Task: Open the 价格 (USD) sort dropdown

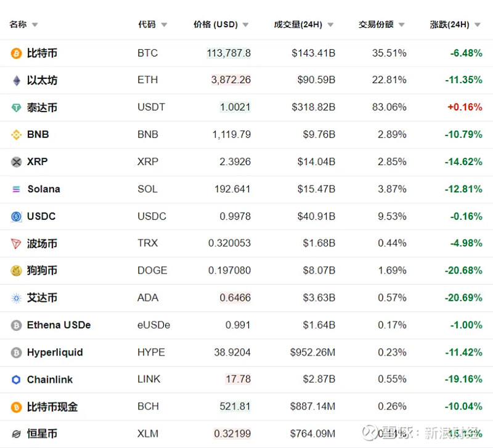Action: (x=245, y=25)
